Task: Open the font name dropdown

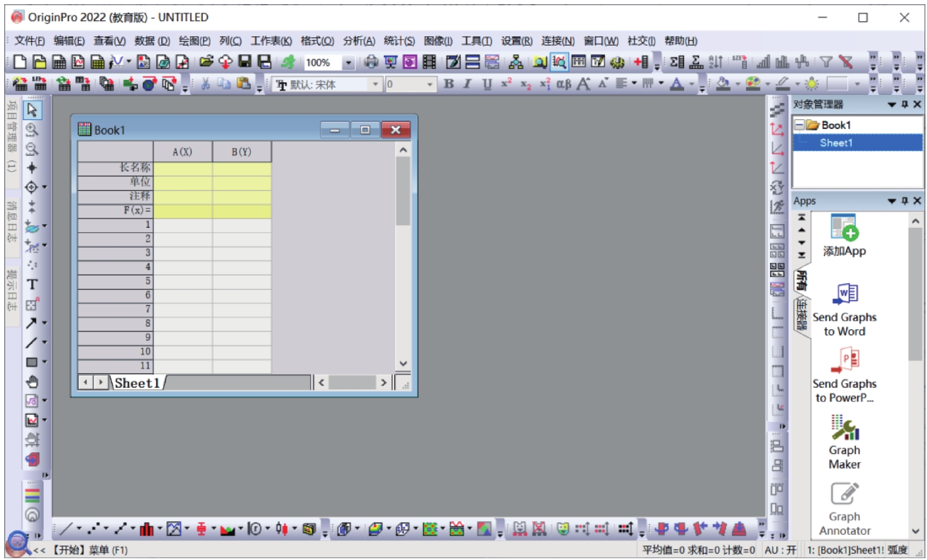Action: [x=375, y=84]
